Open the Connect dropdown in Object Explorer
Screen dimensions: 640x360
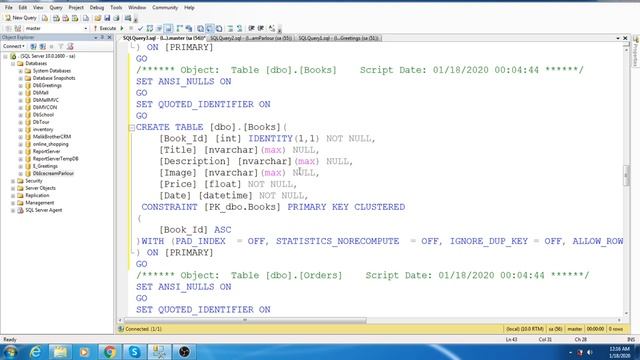pyautogui.click(x=14, y=46)
